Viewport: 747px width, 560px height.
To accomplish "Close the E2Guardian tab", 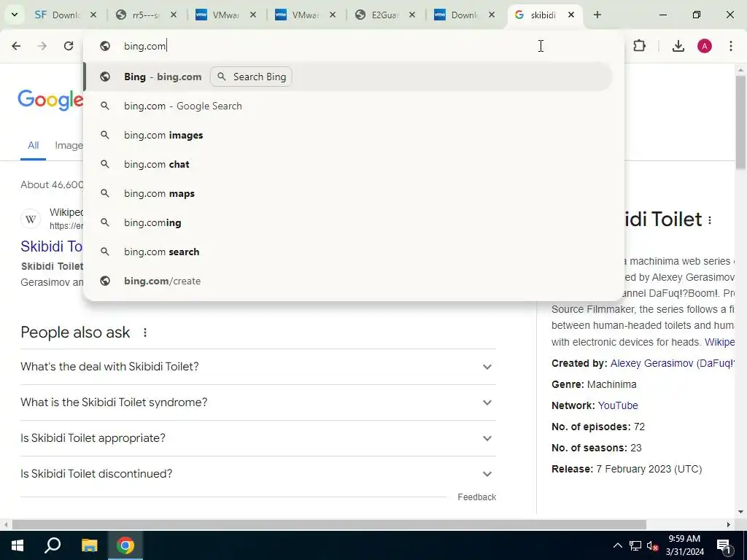I will tap(412, 15).
